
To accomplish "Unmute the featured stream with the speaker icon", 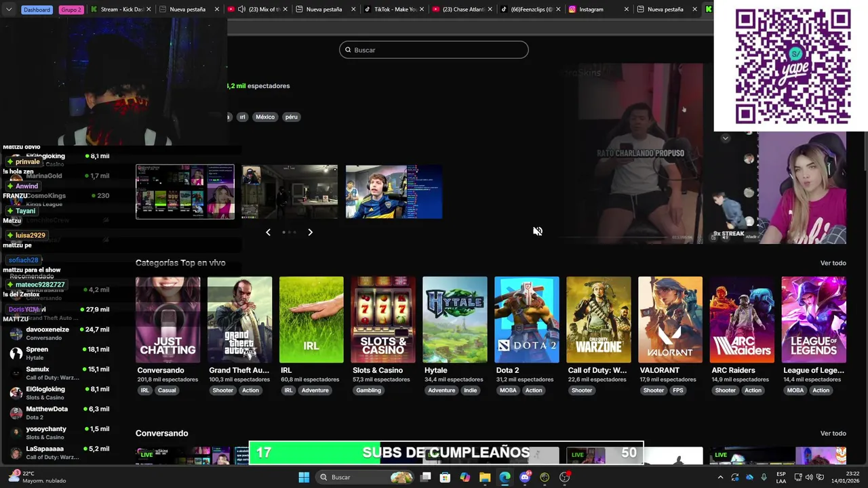I will [538, 231].
